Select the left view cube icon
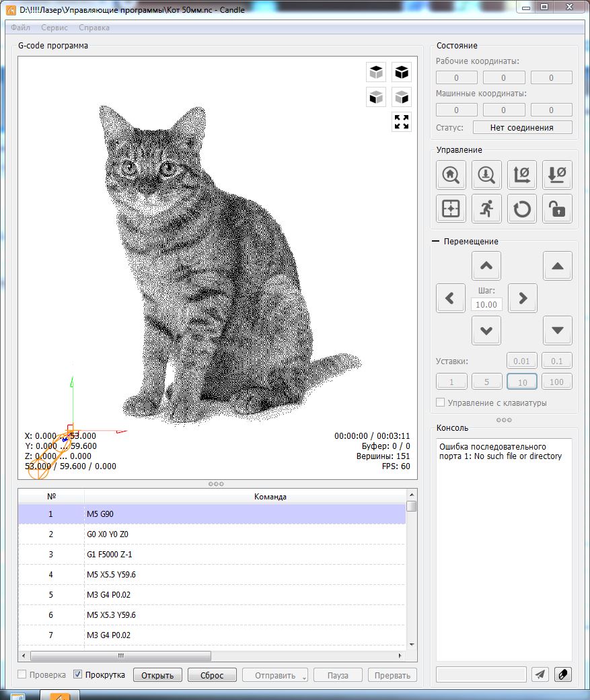This screenshot has height=700, width=590. coord(402,97)
